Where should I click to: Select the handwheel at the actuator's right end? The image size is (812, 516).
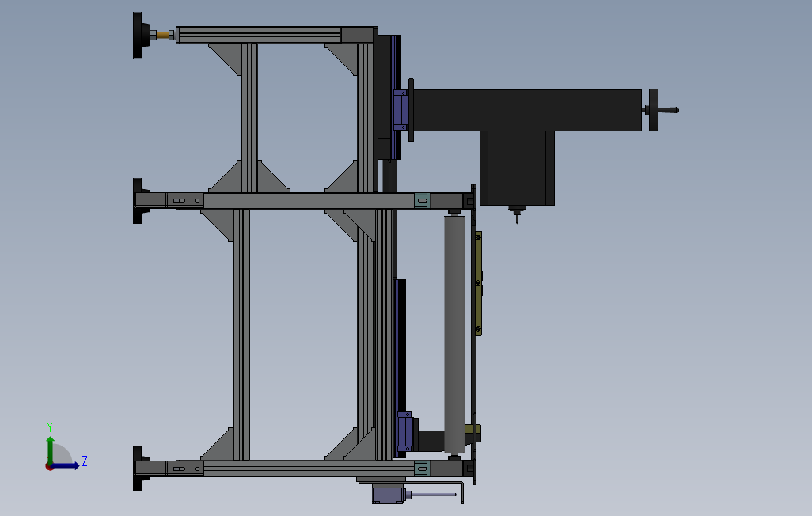coord(654,110)
